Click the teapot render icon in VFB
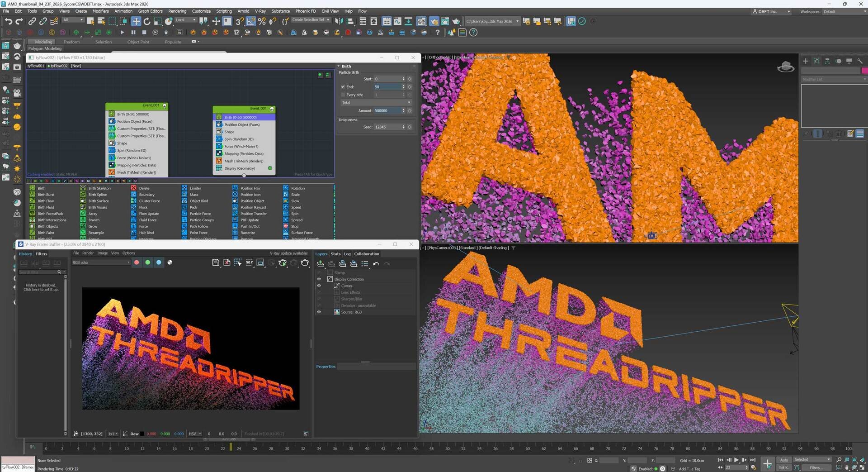Screen dimensions: 868x472 (x=305, y=262)
